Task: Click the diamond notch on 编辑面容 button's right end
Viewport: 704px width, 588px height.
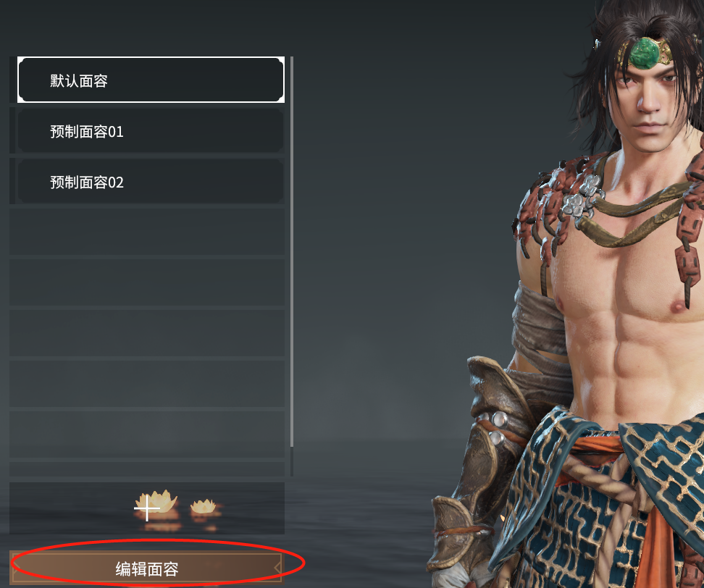Action: tap(278, 568)
